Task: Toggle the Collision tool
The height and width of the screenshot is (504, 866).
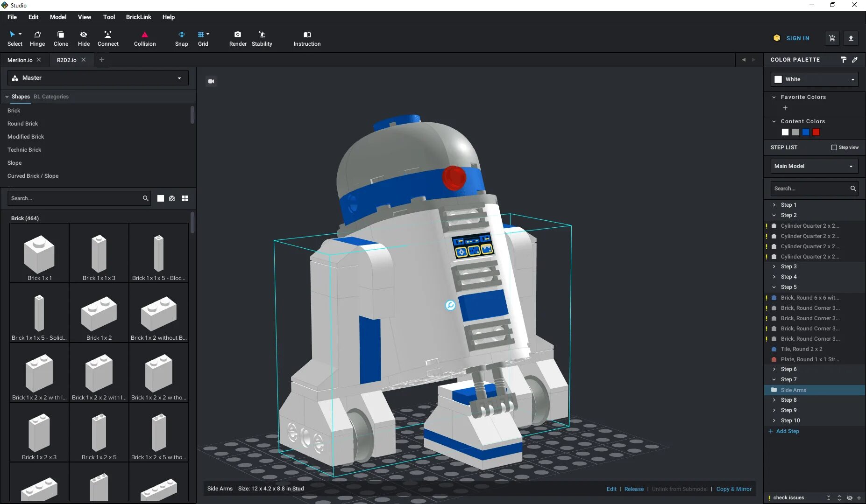Action: point(145,39)
